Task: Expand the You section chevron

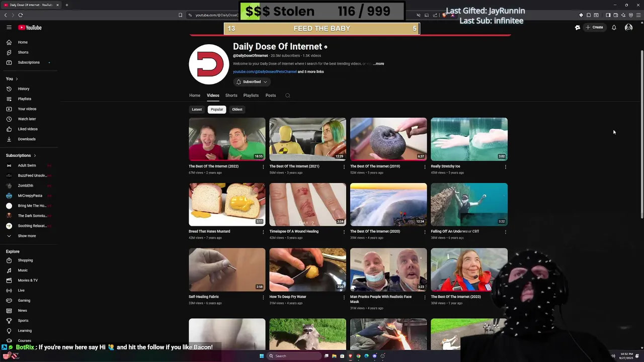Action: coord(17,79)
